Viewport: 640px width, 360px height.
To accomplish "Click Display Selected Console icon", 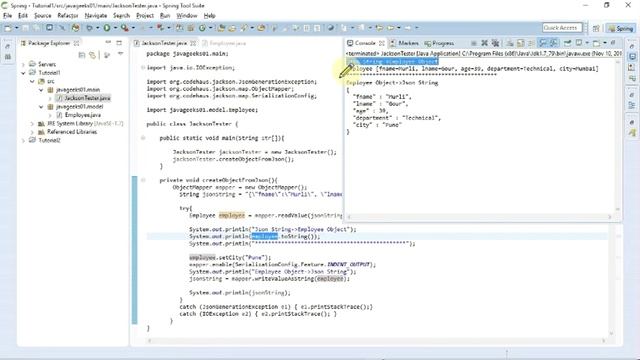I will (578, 43).
